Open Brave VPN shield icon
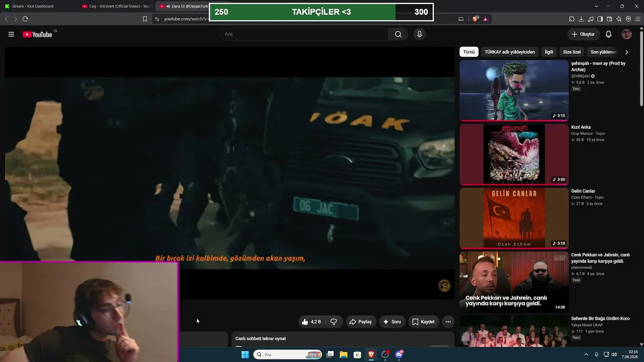 coord(628,19)
